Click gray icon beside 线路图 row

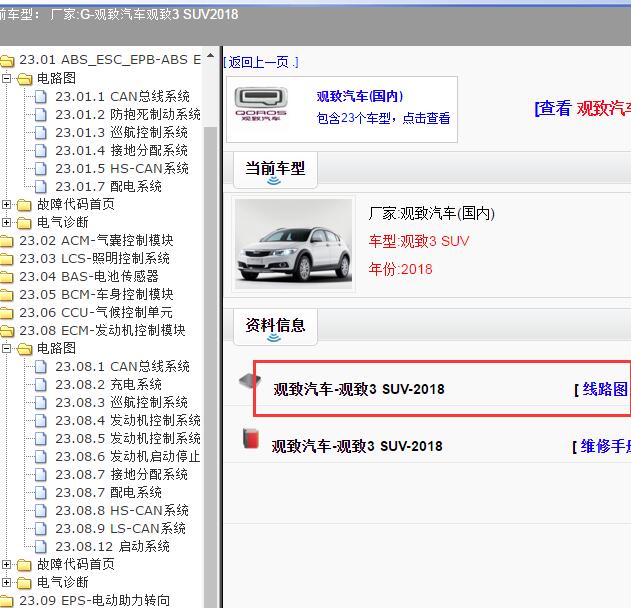tap(250, 380)
